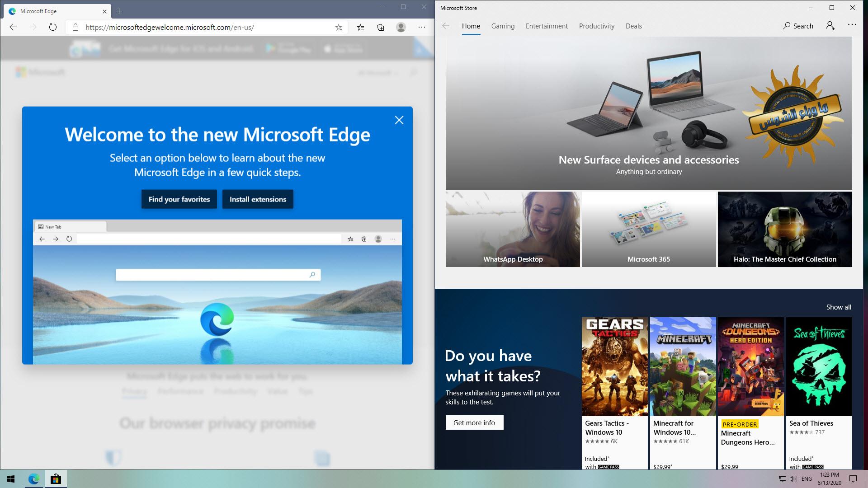Click Edge browser back arrow
868x488 pixels.
(x=13, y=27)
